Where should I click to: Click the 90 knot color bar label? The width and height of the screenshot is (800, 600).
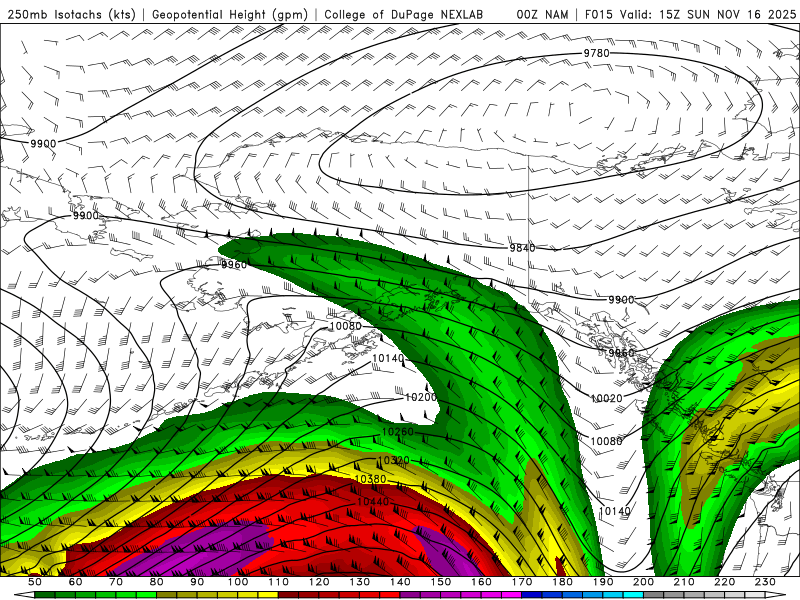click(x=197, y=582)
